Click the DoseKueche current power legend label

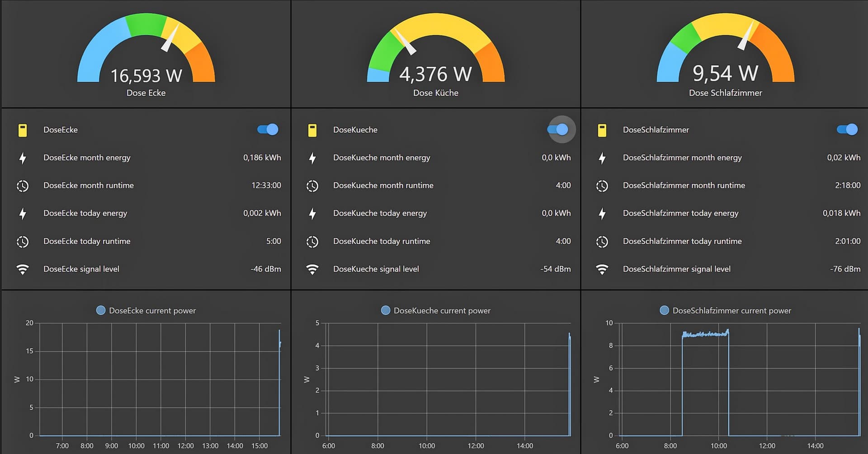(442, 310)
